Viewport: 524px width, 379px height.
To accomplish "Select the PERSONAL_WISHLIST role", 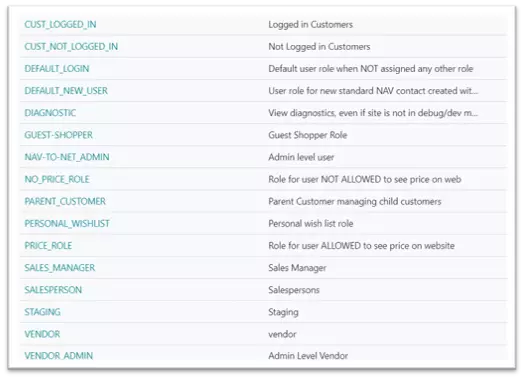I will tap(67, 223).
